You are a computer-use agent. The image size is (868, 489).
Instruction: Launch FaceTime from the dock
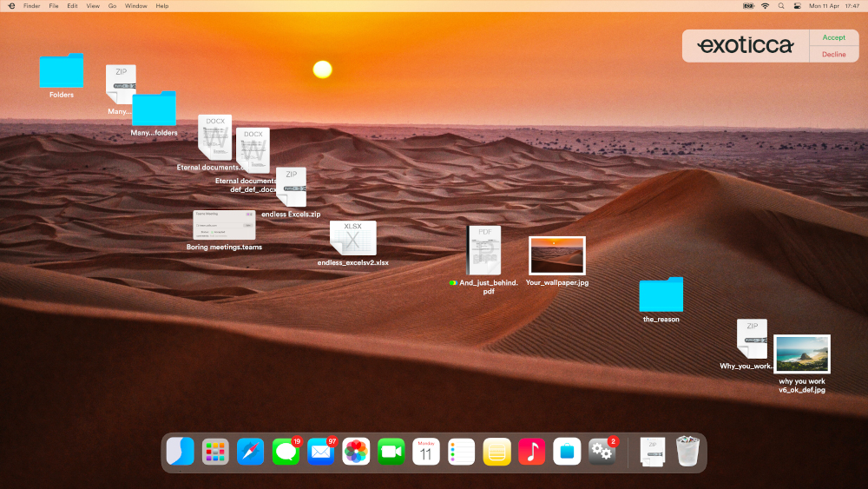point(391,452)
